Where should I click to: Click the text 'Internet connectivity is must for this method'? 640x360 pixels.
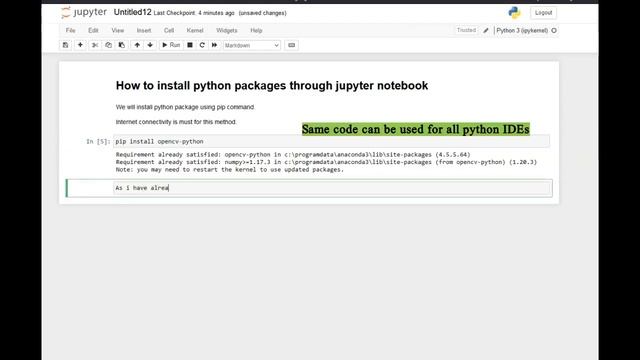[176, 122]
